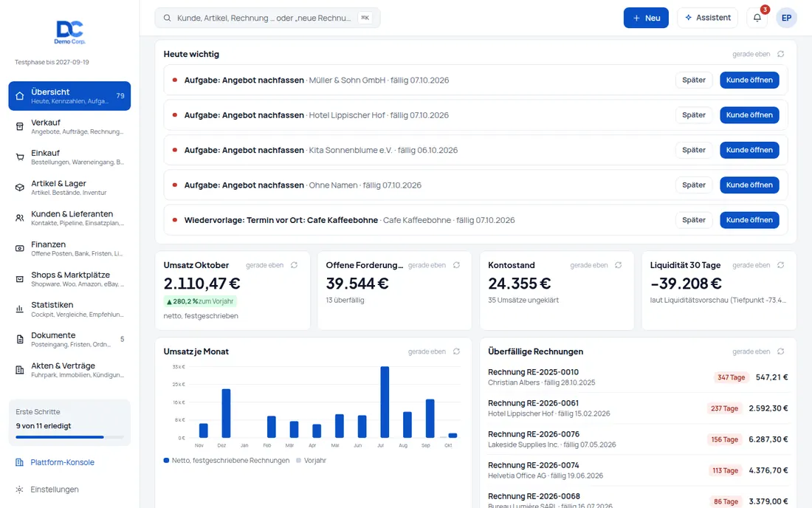This screenshot has width=812, height=508.
Task: Click the search magnifier icon
Action: (168, 18)
